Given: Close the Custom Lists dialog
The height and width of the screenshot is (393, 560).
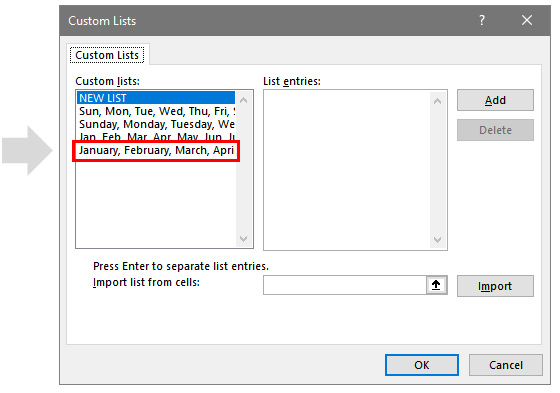Looking at the screenshot, I should [527, 20].
